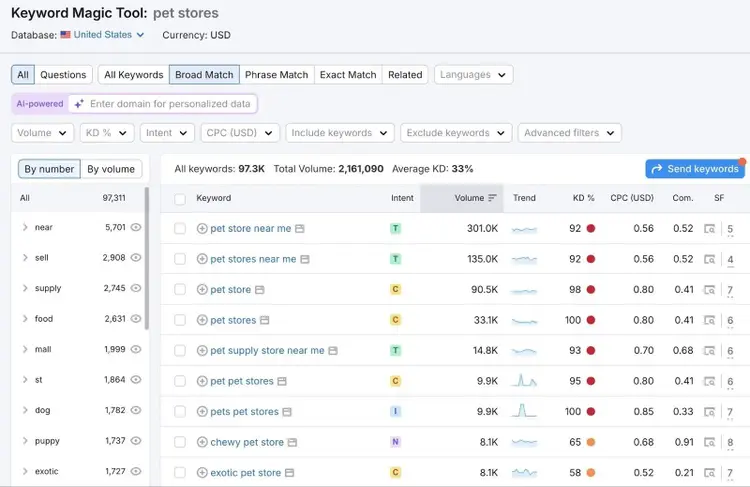Click the orange KD dot for chewy pet store

pyautogui.click(x=591, y=442)
